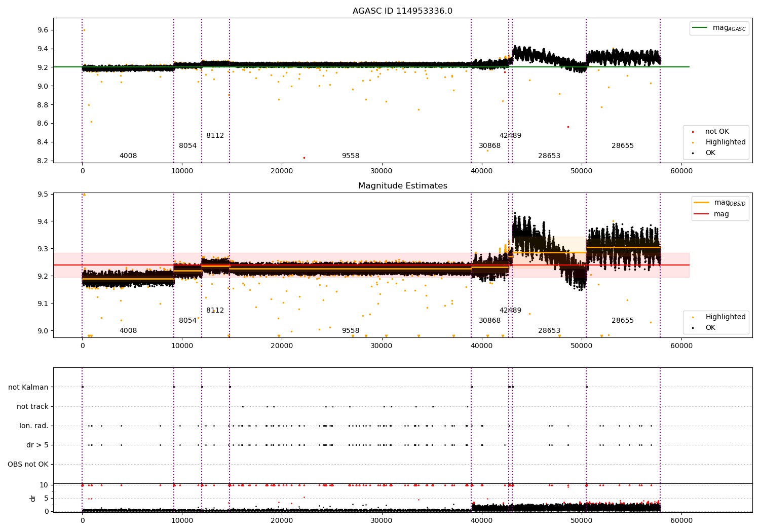This screenshot has width=760, height=532.
Task: Click the red 'mag' legend line
Action: tap(702, 214)
